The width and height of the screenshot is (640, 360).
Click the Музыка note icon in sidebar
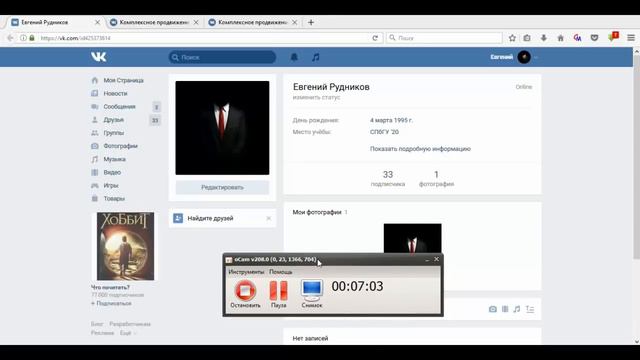[x=95, y=159]
